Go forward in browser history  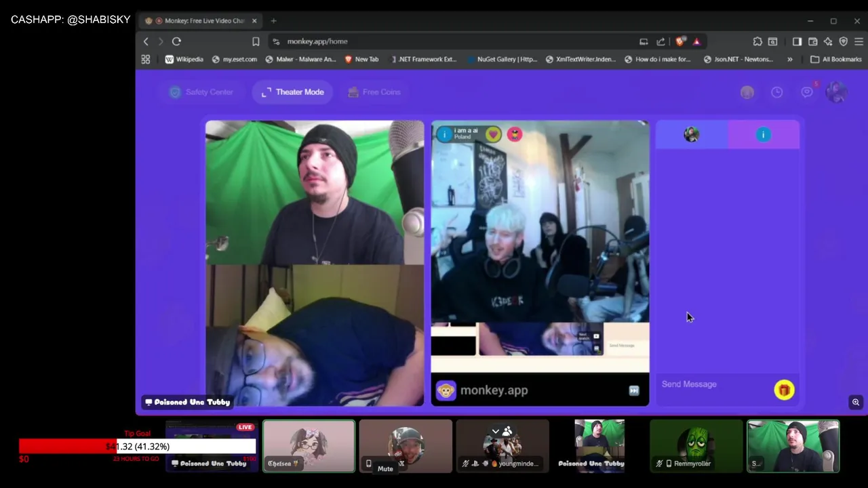point(161,41)
